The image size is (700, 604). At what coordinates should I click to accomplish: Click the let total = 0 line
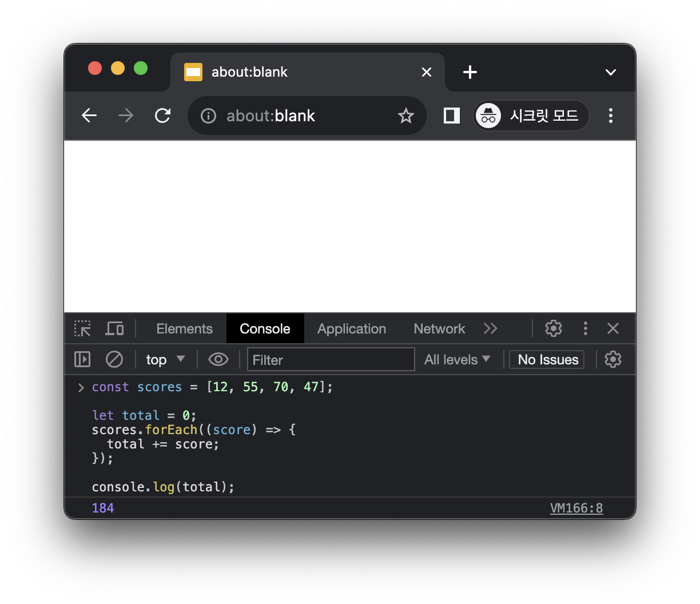(144, 415)
